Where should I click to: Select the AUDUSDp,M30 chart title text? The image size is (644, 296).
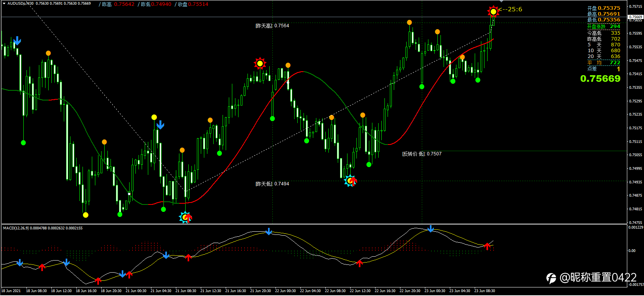pos(21,4)
